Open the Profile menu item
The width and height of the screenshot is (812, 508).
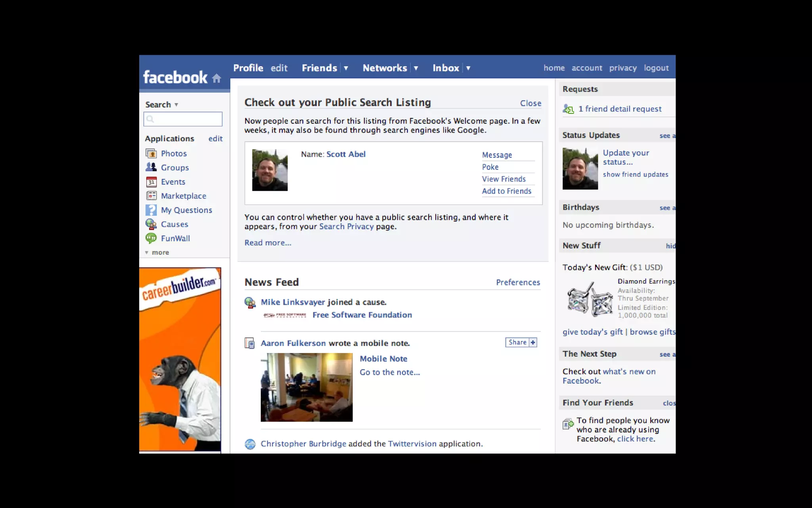click(x=248, y=68)
